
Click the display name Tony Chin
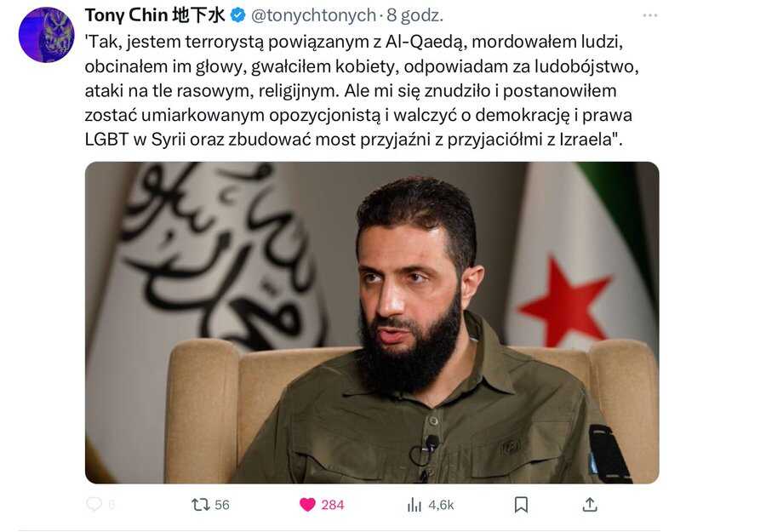[127, 15]
